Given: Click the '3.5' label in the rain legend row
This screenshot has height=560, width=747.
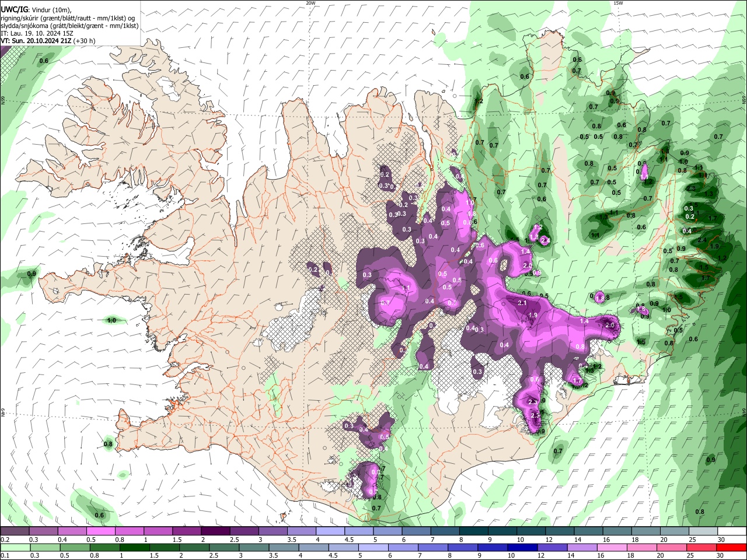Looking at the screenshot, I should coord(273,555).
